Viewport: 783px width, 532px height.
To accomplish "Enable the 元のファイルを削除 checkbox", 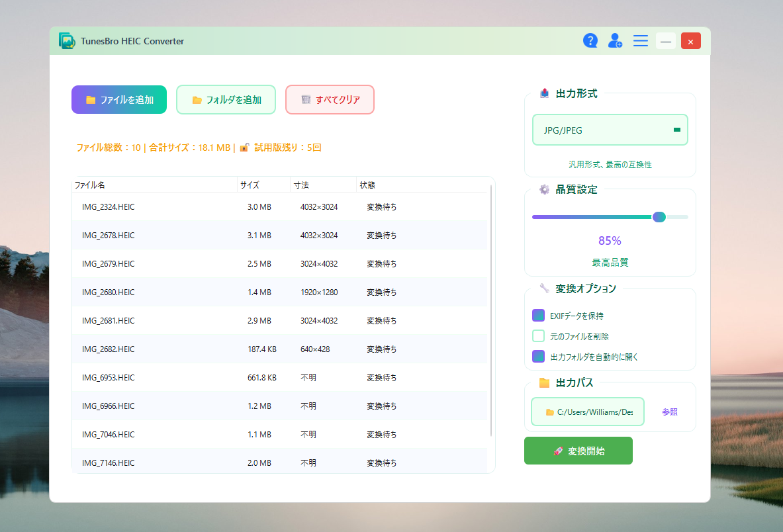I will pos(538,336).
